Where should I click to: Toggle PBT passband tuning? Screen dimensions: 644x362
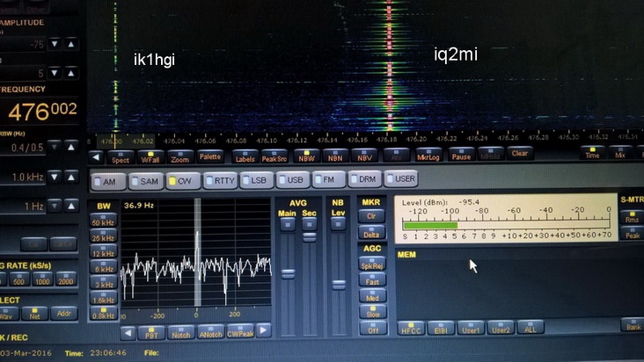(x=151, y=332)
